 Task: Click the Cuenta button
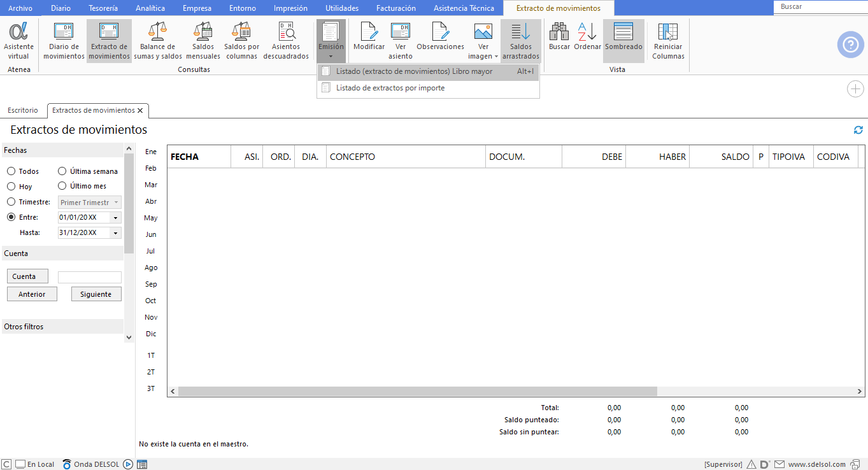[x=27, y=276]
